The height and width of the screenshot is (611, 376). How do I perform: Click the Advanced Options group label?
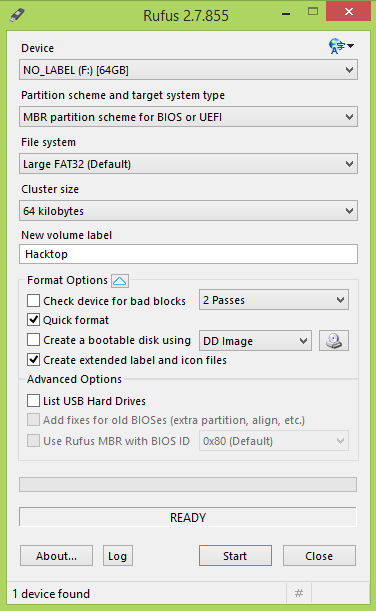click(x=74, y=379)
